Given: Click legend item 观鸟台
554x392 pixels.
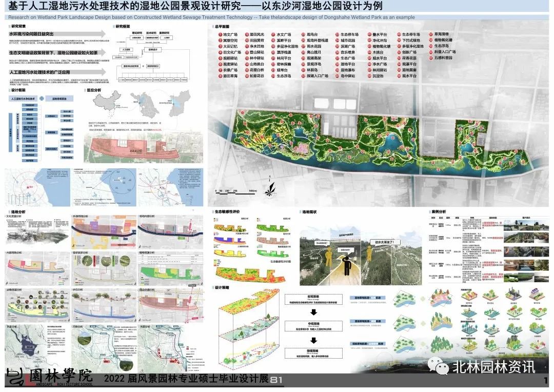Looking at the screenshot, I should [309, 35].
